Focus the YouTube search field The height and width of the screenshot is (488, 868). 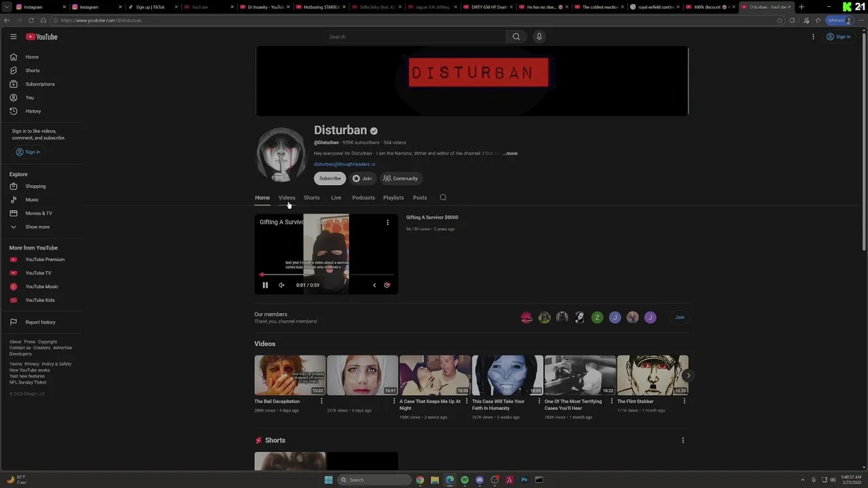click(415, 37)
